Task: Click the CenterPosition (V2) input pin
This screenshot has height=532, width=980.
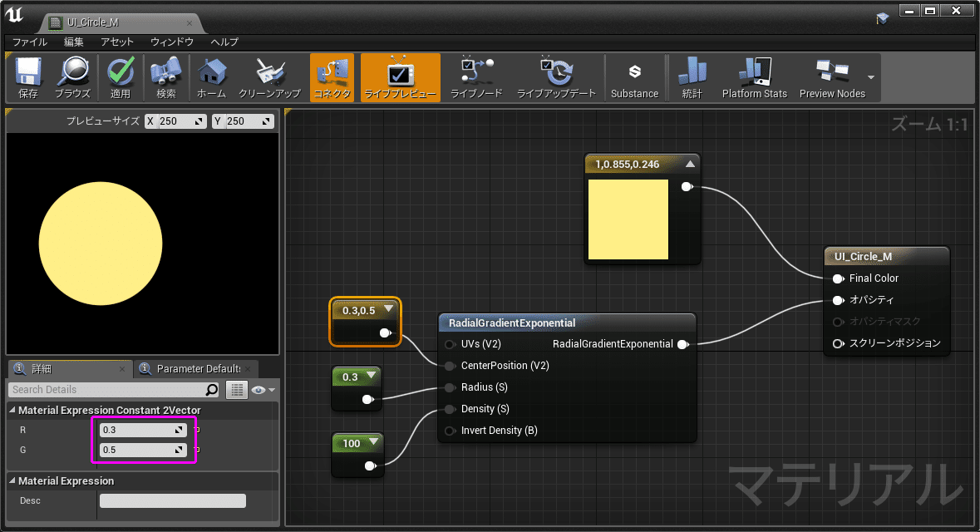Action: (450, 366)
